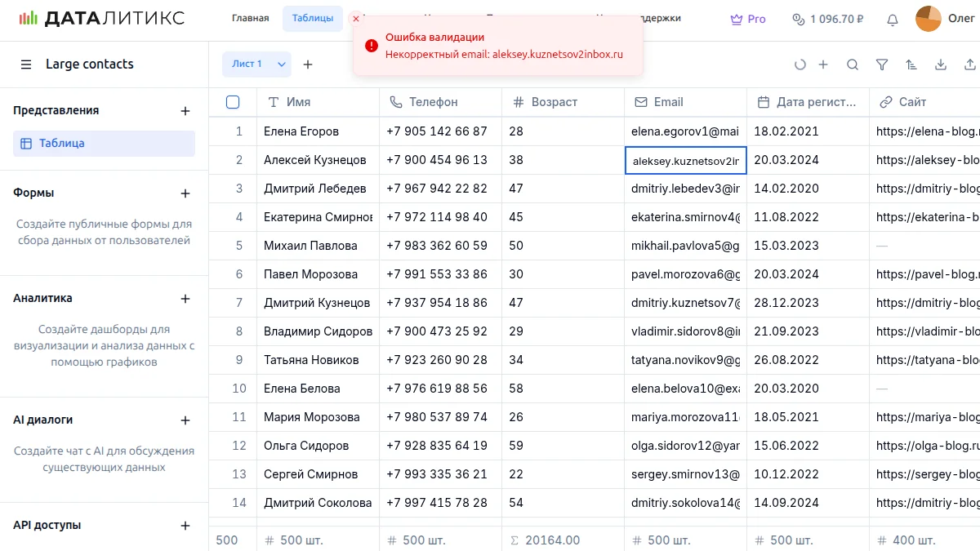
Task: Open the 1 096.70 ₽ balance
Action: pyautogui.click(x=828, y=19)
